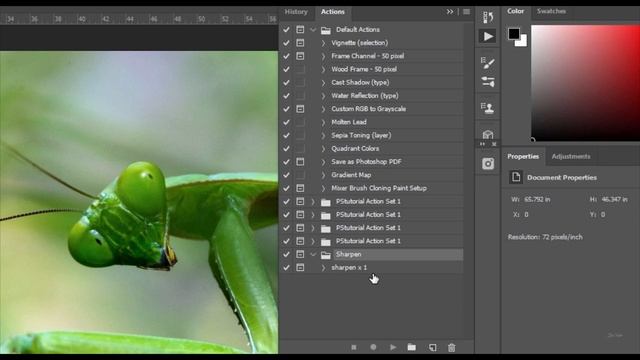Image resolution: width=640 pixels, height=360 pixels.
Task: Select the Sharpen action set row
Action: [x=371, y=254]
